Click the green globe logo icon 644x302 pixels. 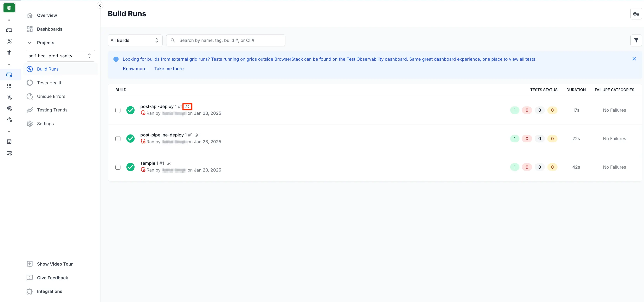[x=9, y=8]
